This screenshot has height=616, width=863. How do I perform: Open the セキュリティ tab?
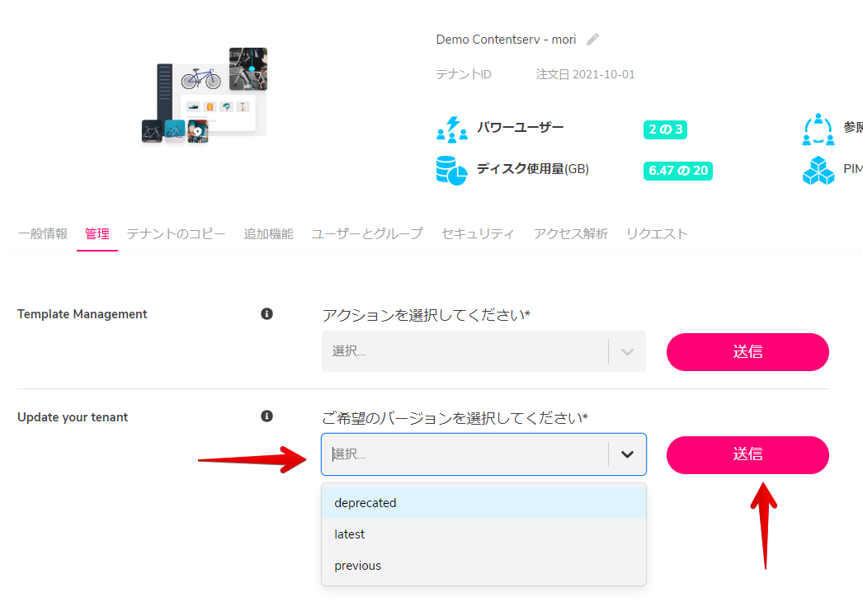(x=478, y=233)
